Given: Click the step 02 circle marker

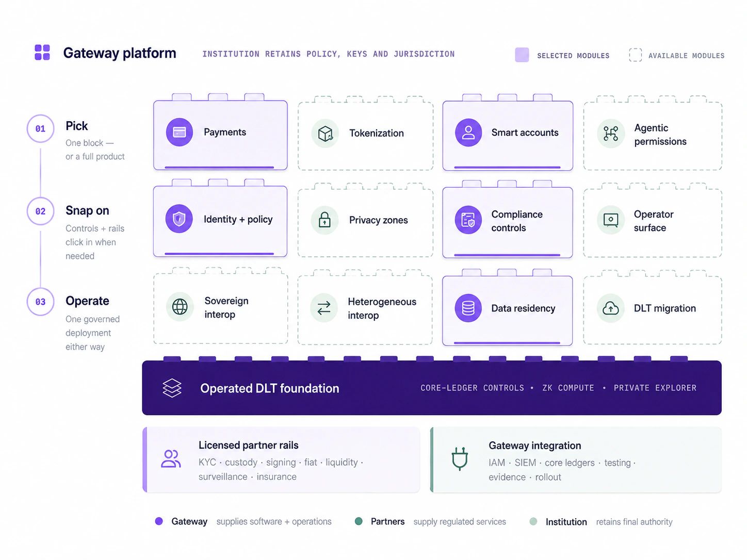Looking at the screenshot, I should coord(40,211).
